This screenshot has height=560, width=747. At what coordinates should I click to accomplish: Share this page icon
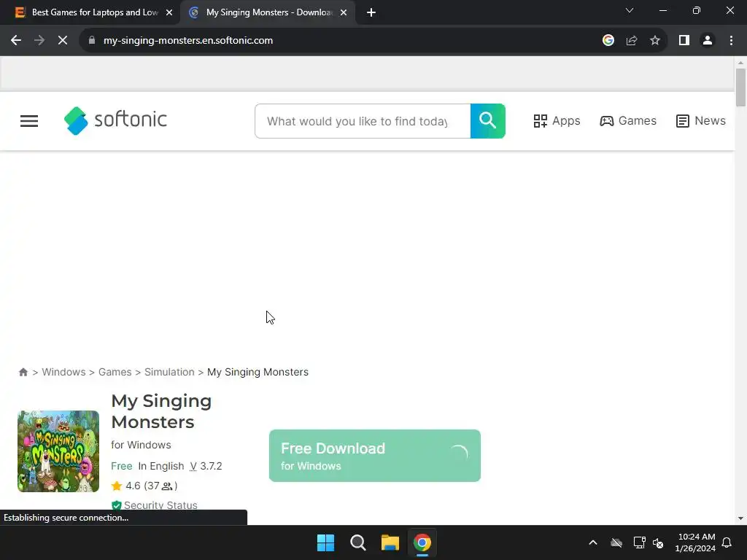coord(632,41)
